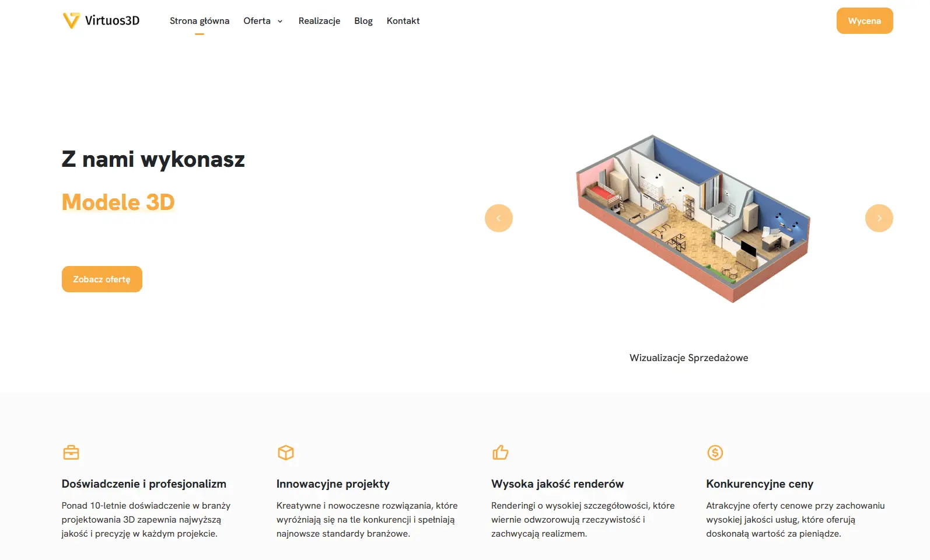Click the Virtuos3D brand name

click(112, 20)
